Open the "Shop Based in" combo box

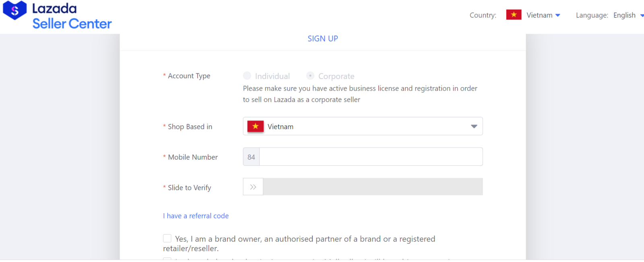pyautogui.click(x=362, y=126)
